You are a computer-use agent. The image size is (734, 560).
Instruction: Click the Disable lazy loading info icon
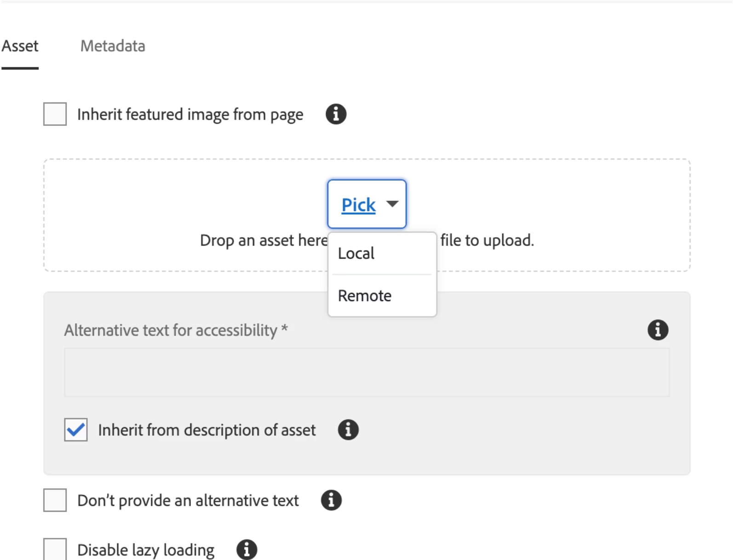(x=247, y=549)
